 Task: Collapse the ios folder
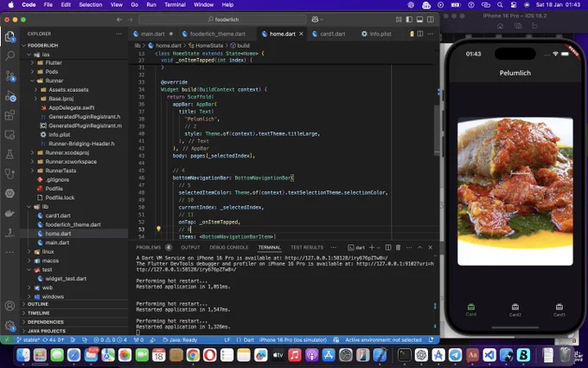[x=29, y=55]
